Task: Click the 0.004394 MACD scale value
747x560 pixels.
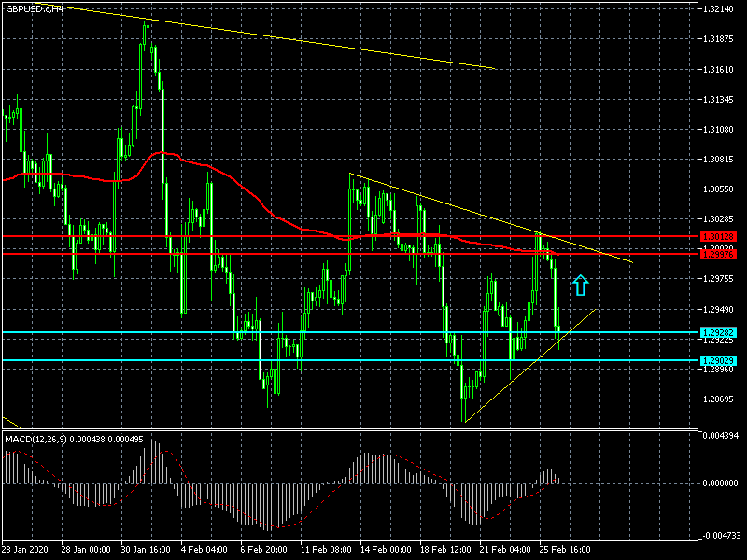Action: (720, 435)
